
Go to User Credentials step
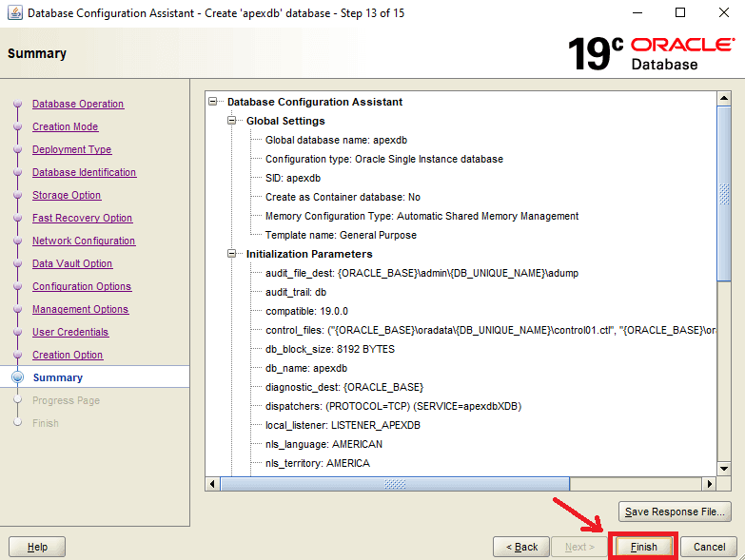coord(70,332)
